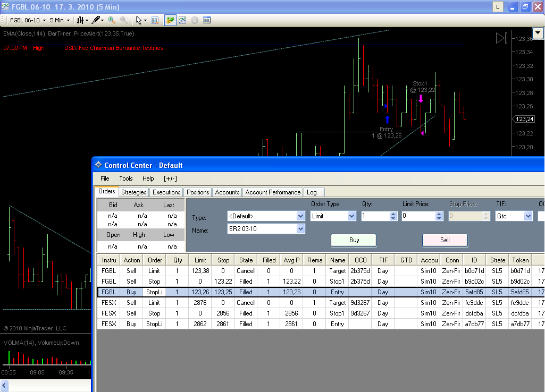Open the data box icon in toolbar
The width and height of the screenshot is (545, 392).
(207, 20)
